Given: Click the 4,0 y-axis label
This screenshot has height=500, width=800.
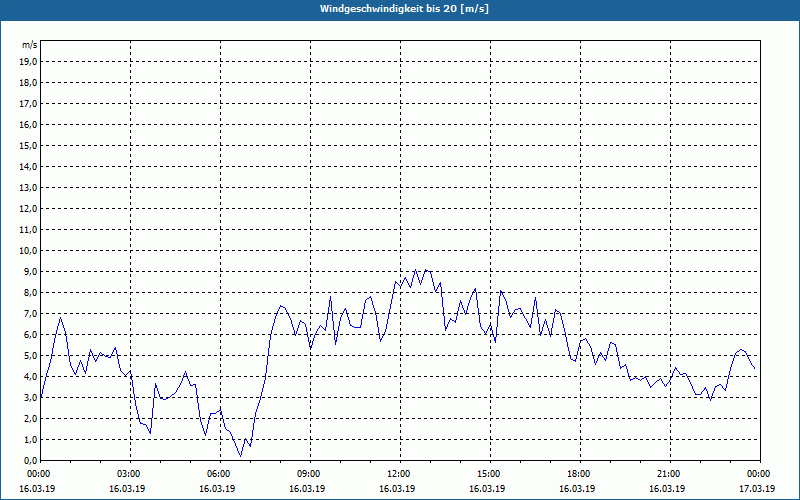Looking at the screenshot, I should (31, 376).
